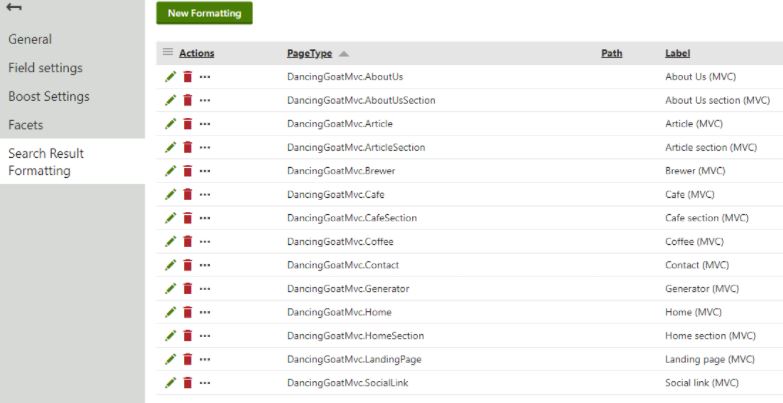The width and height of the screenshot is (783, 403).
Task: Click the 'About Us (MVC)' label
Action: [x=701, y=77]
